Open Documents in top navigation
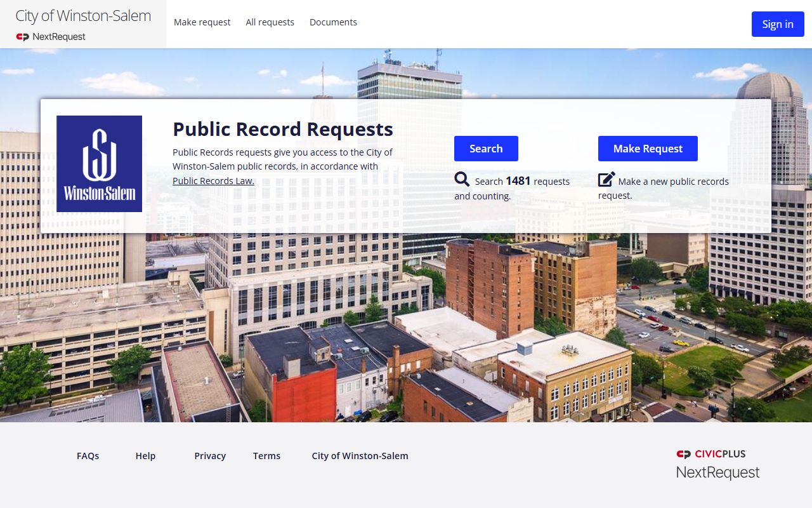This screenshot has height=508, width=812. [333, 22]
